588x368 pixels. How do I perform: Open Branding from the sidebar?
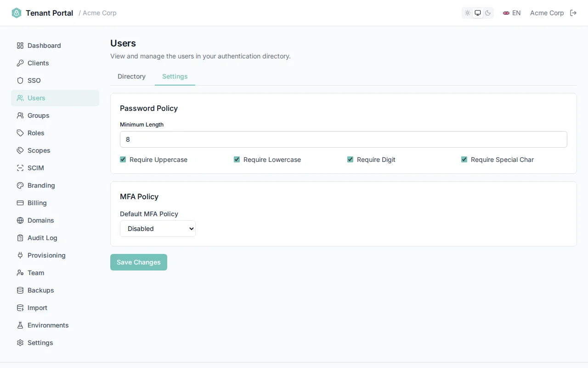pyautogui.click(x=55, y=185)
